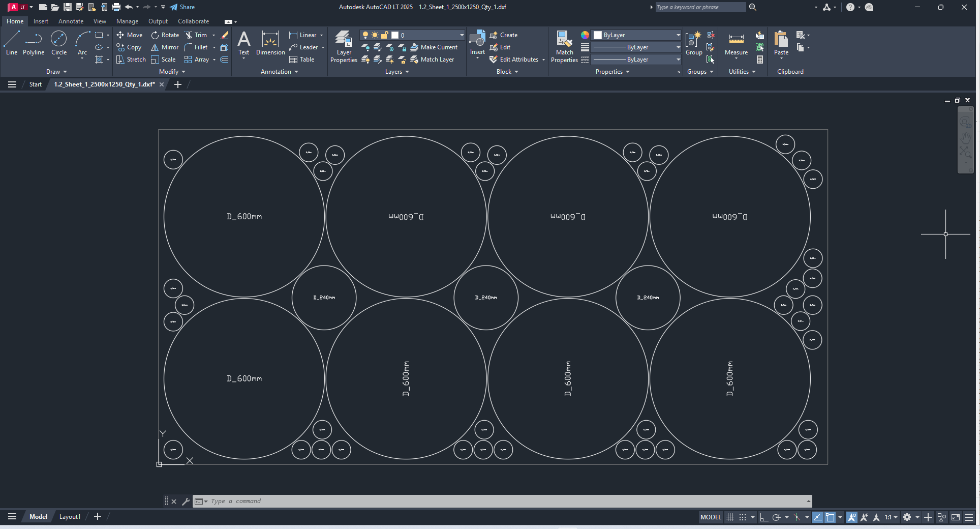Choose the Arc tool
Screen dimensions: 980x529
82,43
